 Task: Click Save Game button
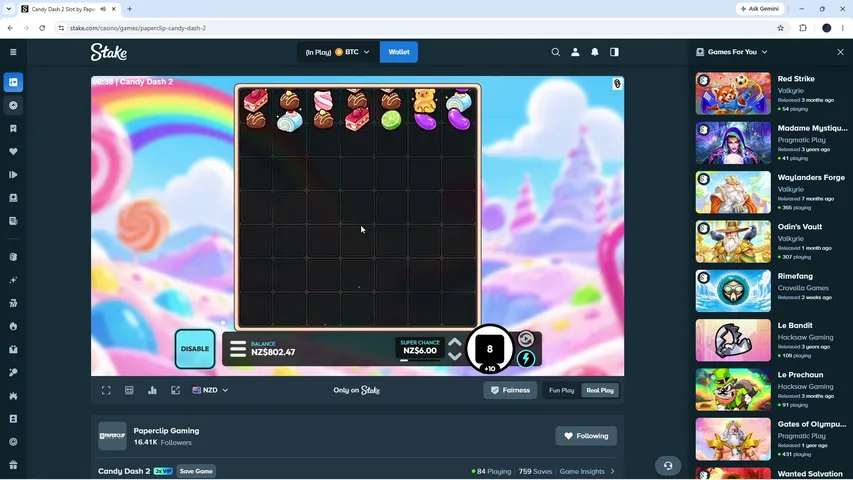coord(196,471)
